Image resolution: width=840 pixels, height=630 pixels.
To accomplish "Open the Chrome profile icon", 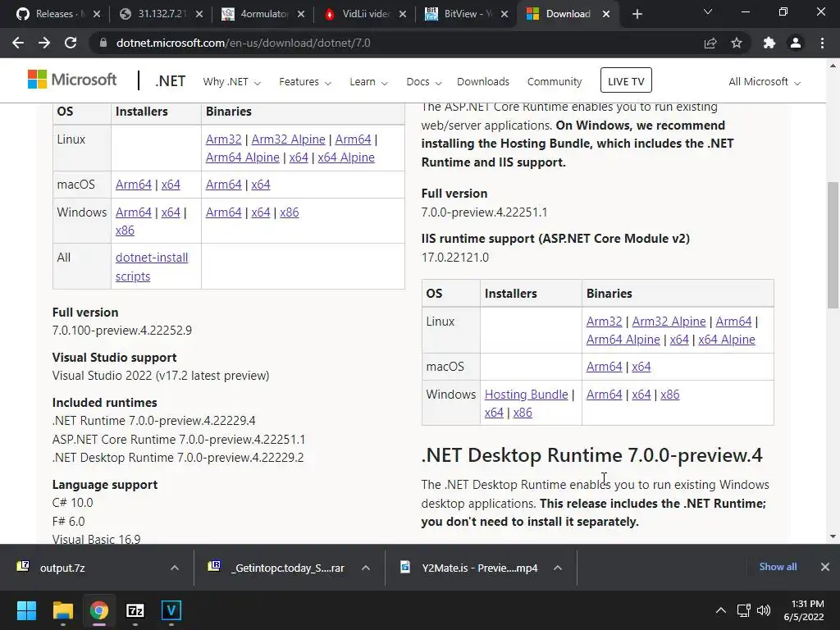I will [x=796, y=43].
